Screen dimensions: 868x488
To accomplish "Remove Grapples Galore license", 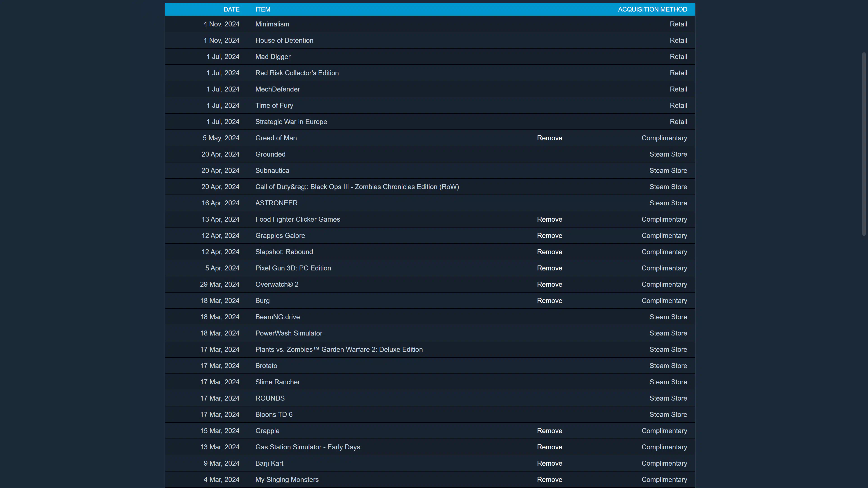I will click(550, 236).
